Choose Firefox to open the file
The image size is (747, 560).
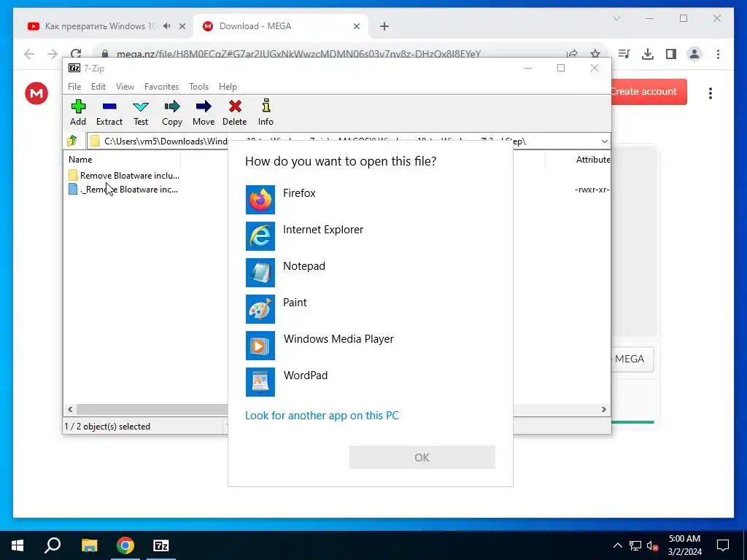[x=370, y=200]
